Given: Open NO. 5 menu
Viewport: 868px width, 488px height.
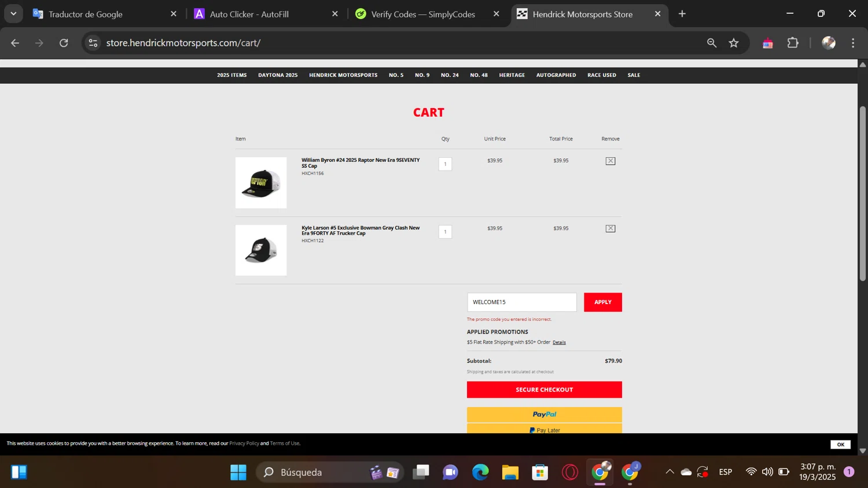Looking at the screenshot, I should point(396,75).
